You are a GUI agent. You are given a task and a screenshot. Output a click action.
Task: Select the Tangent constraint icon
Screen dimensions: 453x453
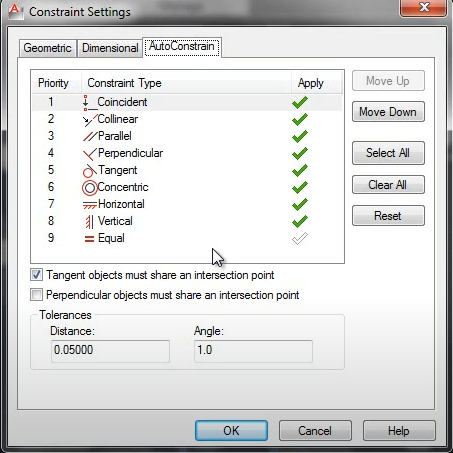(90, 171)
